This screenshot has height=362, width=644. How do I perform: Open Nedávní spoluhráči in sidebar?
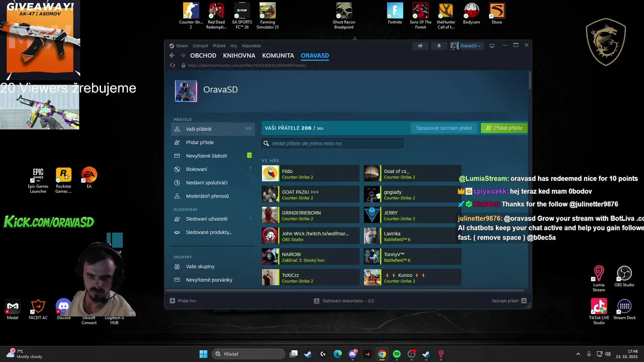213,183
